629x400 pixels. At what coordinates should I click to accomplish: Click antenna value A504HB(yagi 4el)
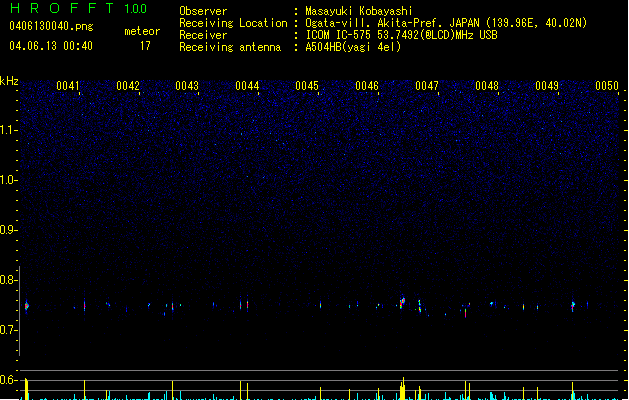(353, 47)
